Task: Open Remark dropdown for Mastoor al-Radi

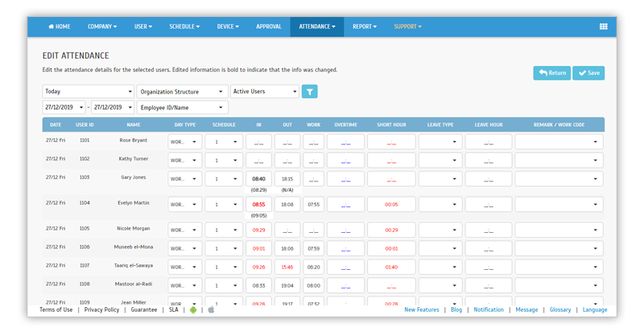Action: pyautogui.click(x=559, y=285)
